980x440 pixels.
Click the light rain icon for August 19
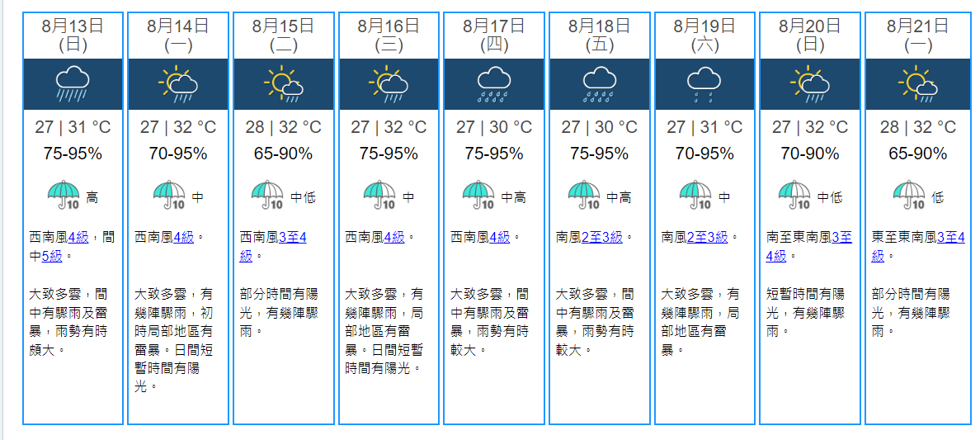tap(704, 83)
